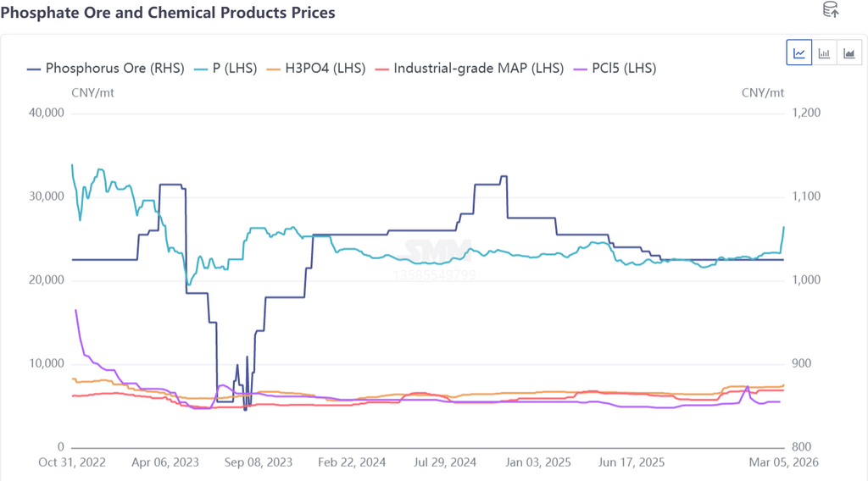868x481 pixels.
Task: Hide Industrial-grade MAP (LHS) series
Action: tap(470, 69)
